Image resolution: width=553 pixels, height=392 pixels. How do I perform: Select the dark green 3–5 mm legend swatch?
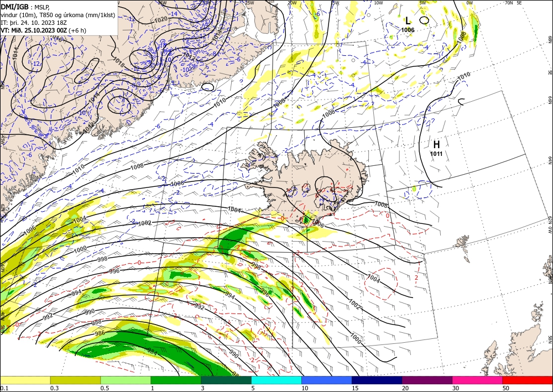tap(226, 380)
